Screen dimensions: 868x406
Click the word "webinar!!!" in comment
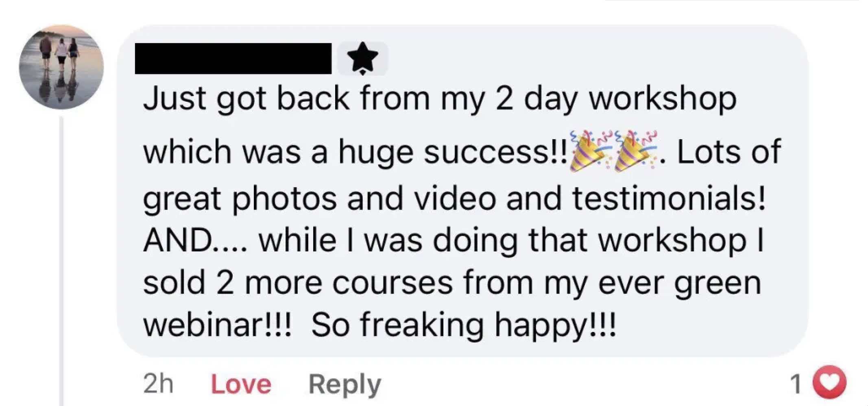[x=218, y=325]
